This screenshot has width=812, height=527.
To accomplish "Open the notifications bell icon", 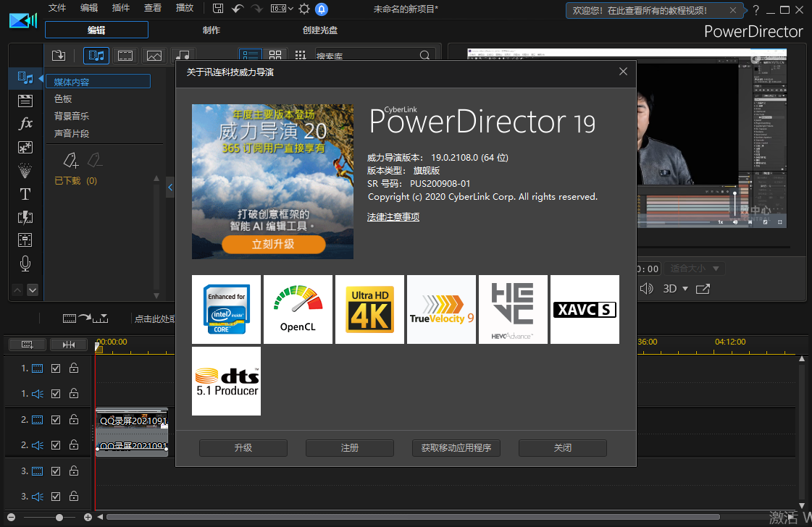I will [x=322, y=9].
